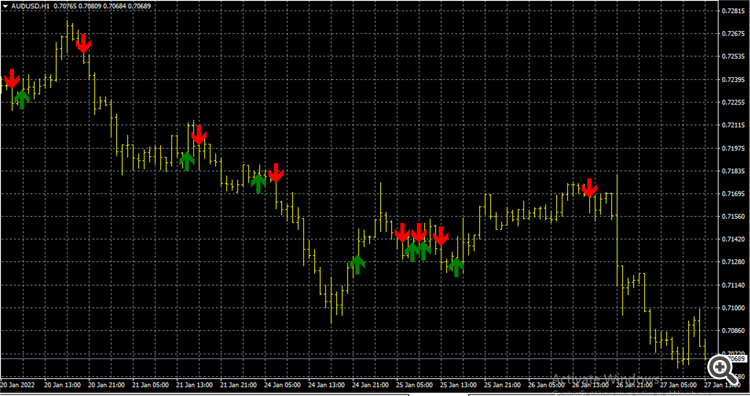
Task: Click time axis label 21 Jan 05:00
Action: click(x=151, y=385)
